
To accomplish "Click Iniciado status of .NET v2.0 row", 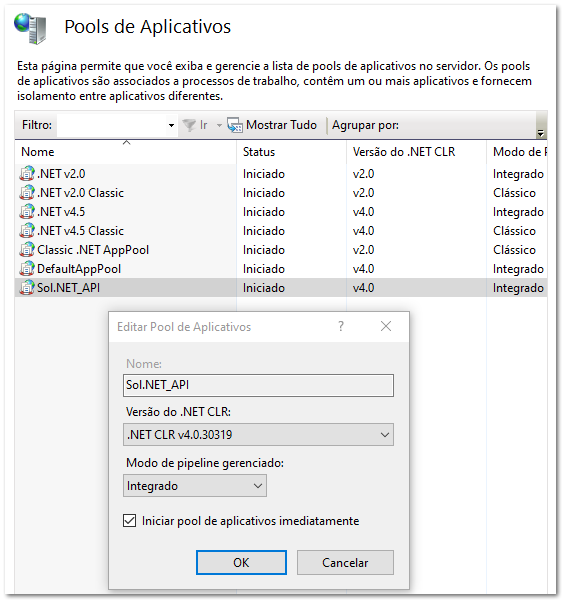I will tap(263, 174).
